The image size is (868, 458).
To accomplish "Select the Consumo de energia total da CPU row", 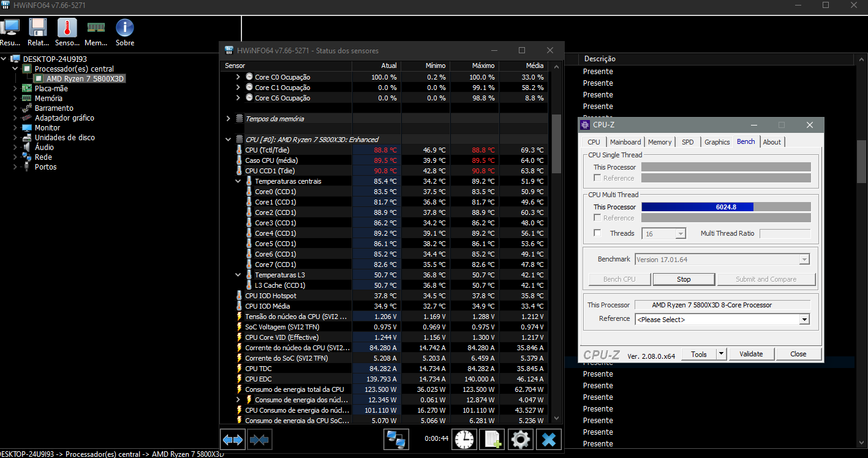I will [383, 389].
